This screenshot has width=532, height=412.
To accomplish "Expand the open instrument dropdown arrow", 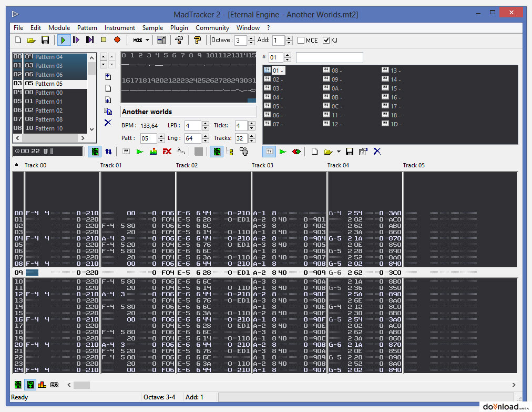I will [x=339, y=152].
